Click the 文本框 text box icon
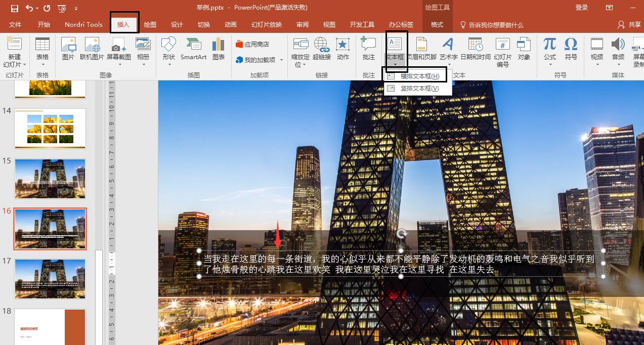The image size is (644, 345). [395, 44]
